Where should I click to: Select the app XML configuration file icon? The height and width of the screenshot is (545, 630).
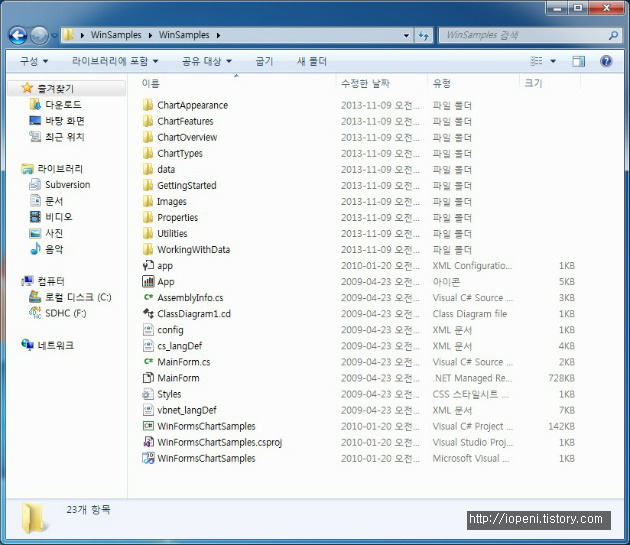click(148, 265)
